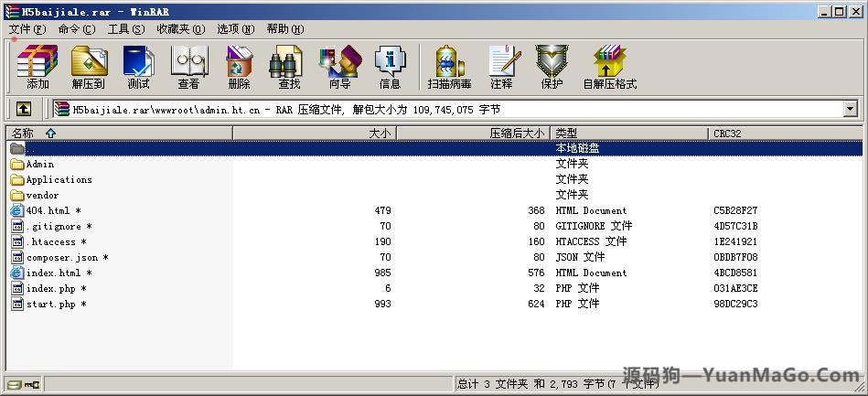This screenshot has height=396, width=868.
Task: Click the size value 985
Action: [x=382, y=273]
